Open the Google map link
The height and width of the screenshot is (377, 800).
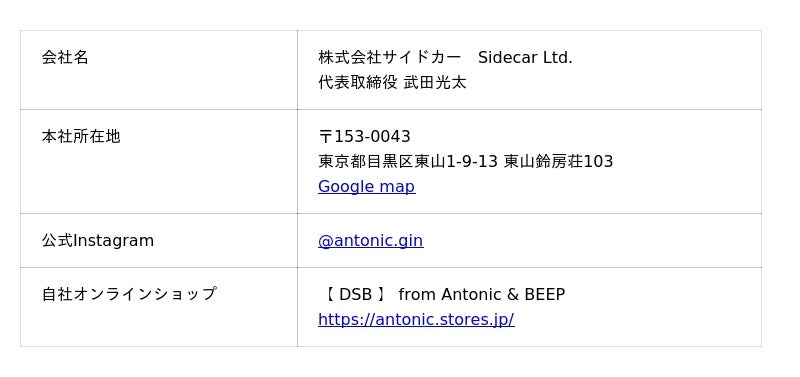click(366, 187)
